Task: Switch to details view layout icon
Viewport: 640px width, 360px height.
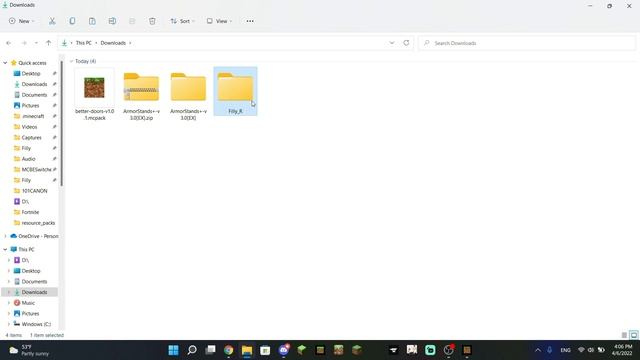Action: [624, 335]
